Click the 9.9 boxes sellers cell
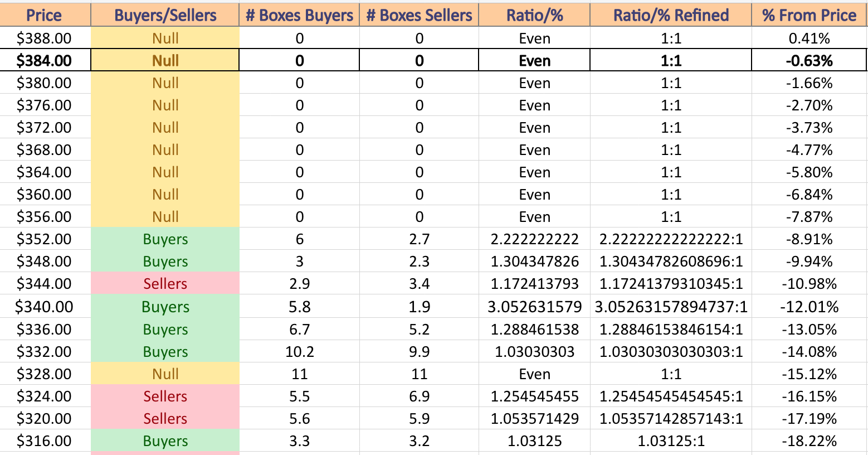The image size is (868, 455). [x=419, y=351]
